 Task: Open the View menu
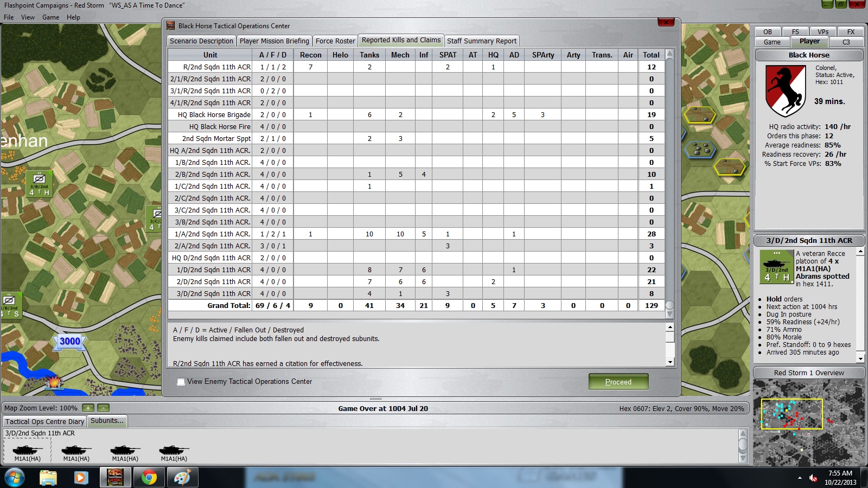(28, 17)
